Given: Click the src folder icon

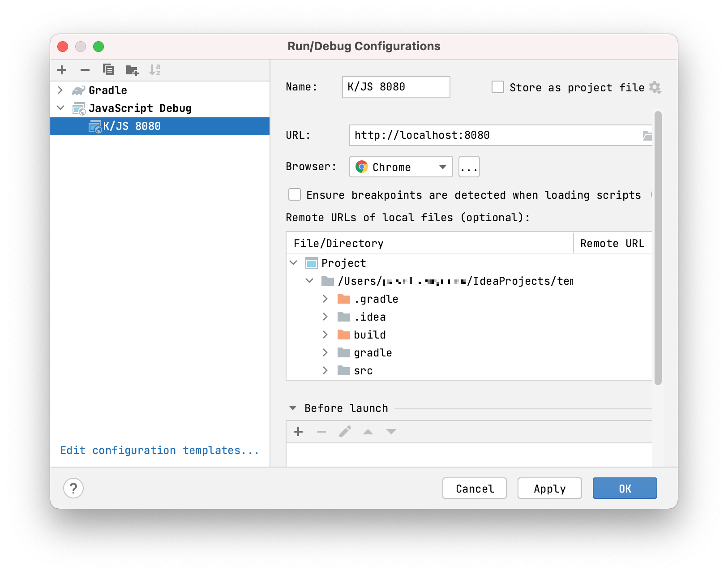Looking at the screenshot, I should [343, 370].
